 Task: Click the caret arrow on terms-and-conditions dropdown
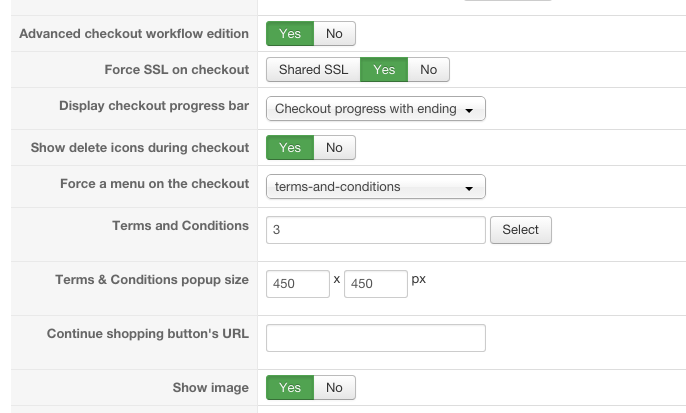click(x=469, y=188)
